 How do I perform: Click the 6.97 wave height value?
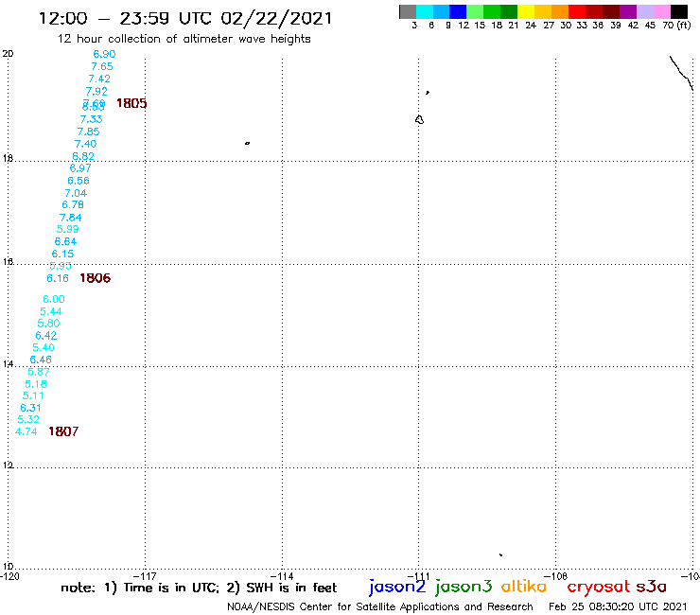pyautogui.click(x=80, y=168)
